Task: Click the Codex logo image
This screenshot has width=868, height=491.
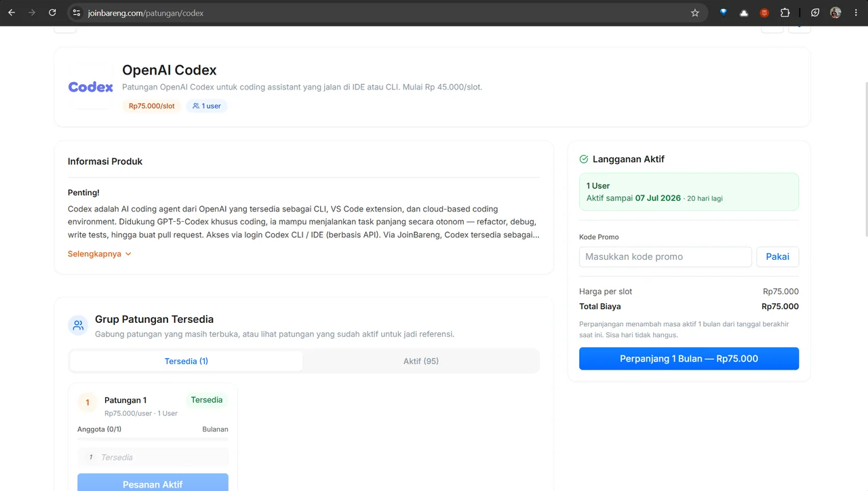Action: tap(91, 87)
